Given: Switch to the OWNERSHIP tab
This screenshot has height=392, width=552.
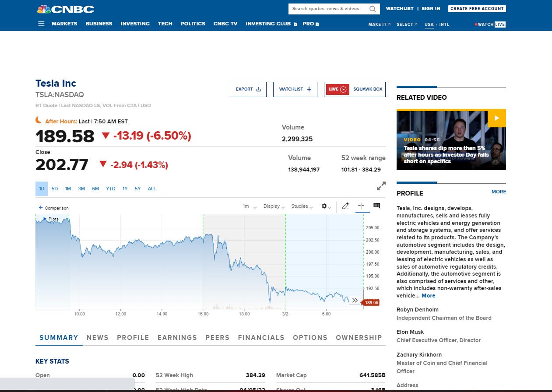Looking at the screenshot, I should pos(359,338).
